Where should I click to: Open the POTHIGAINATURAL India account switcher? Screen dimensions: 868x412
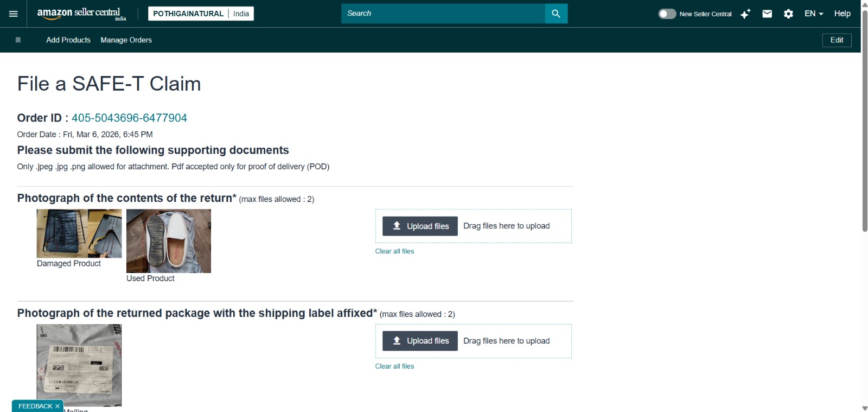coord(201,14)
